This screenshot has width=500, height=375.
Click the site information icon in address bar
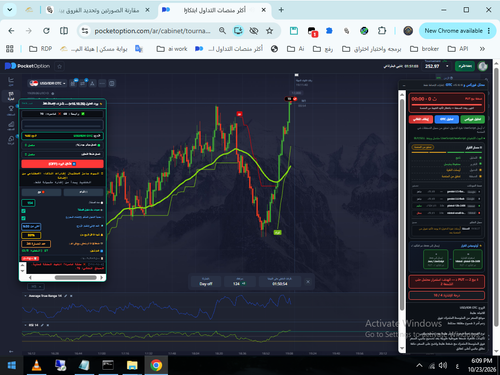pos(85,31)
